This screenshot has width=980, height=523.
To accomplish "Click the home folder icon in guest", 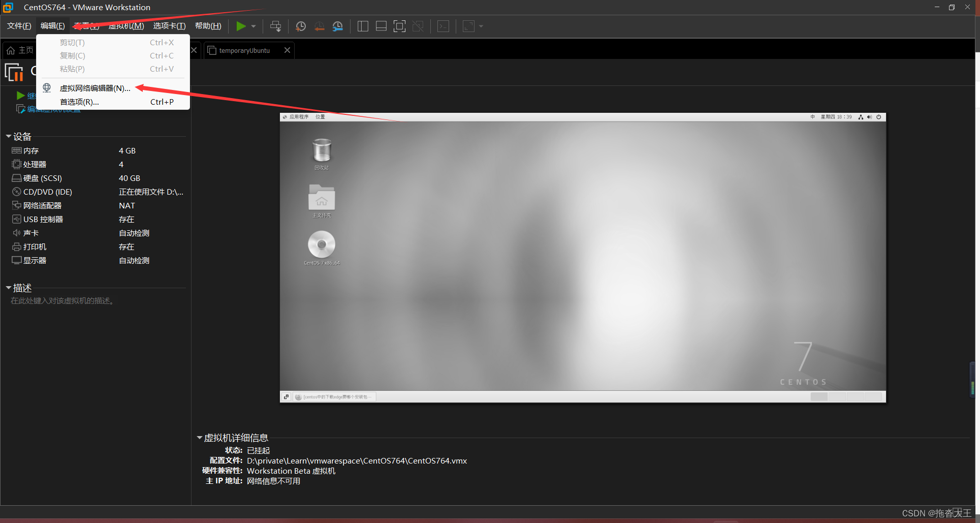I will tap(322, 197).
